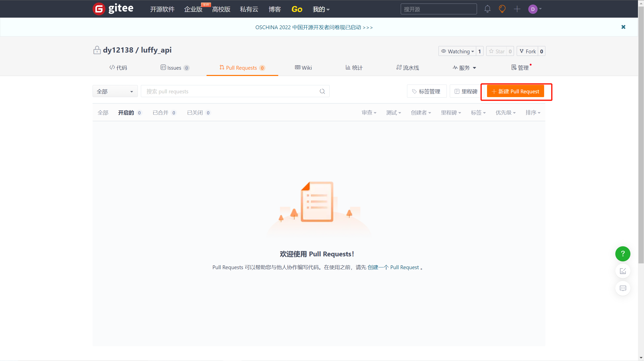Click the Gitee logo
Viewport: 644px width, 361px height.
(113, 9)
